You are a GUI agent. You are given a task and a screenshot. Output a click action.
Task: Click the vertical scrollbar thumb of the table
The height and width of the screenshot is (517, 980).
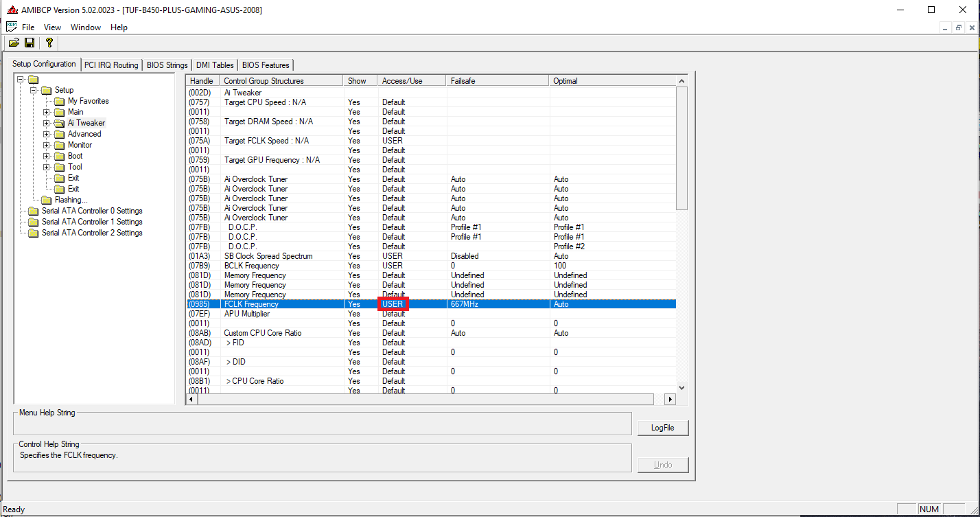point(682,148)
